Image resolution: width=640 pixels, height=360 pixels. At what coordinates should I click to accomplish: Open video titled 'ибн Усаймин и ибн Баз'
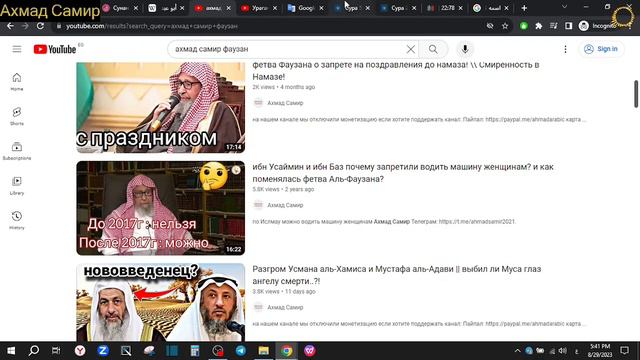403,173
